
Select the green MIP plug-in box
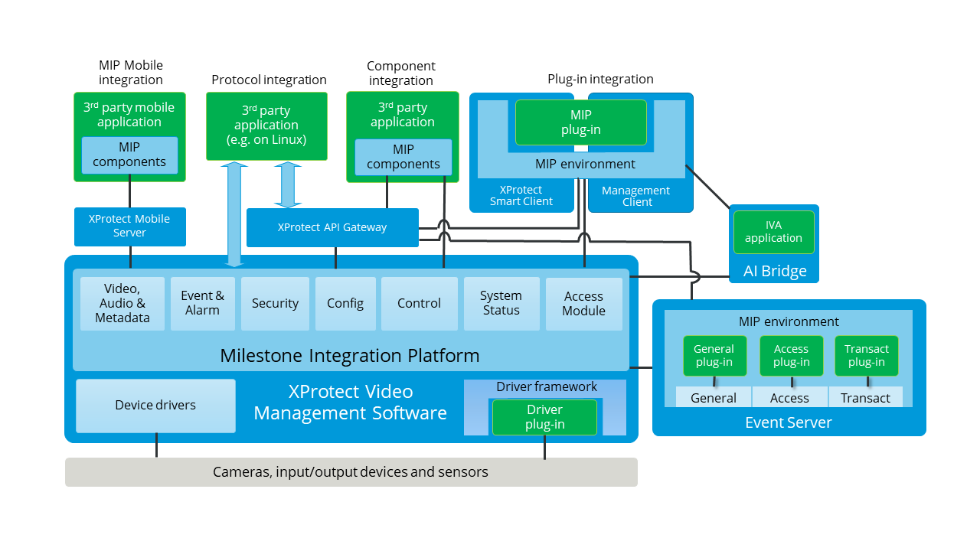click(580, 122)
